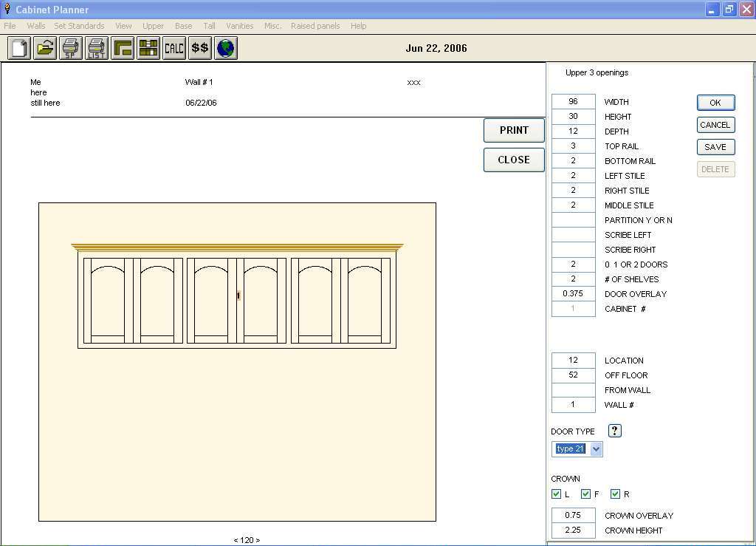Image resolution: width=756 pixels, height=546 pixels.
Task: Open the Base menu
Action: pyautogui.click(x=184, y=26)
